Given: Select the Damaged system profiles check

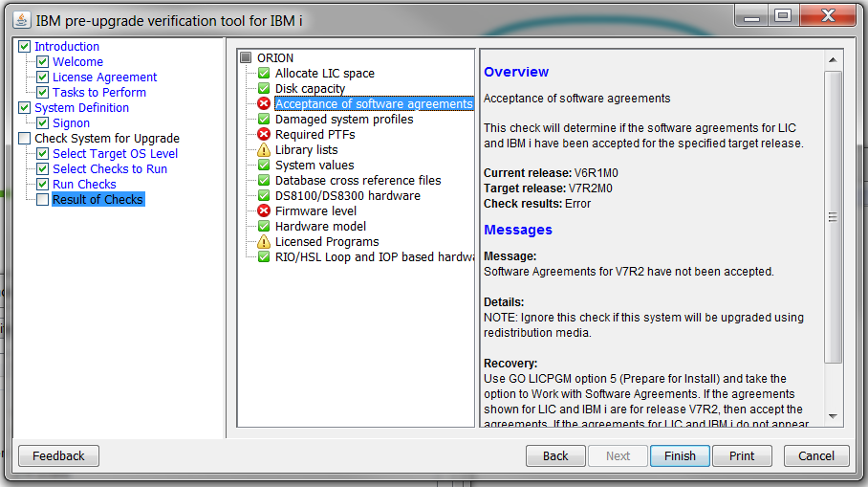Looking at the screenshot, I should pos(344,119).
